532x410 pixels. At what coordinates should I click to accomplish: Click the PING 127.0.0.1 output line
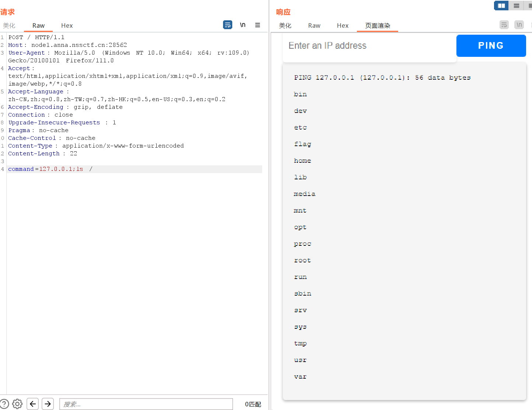click(382, 77)
